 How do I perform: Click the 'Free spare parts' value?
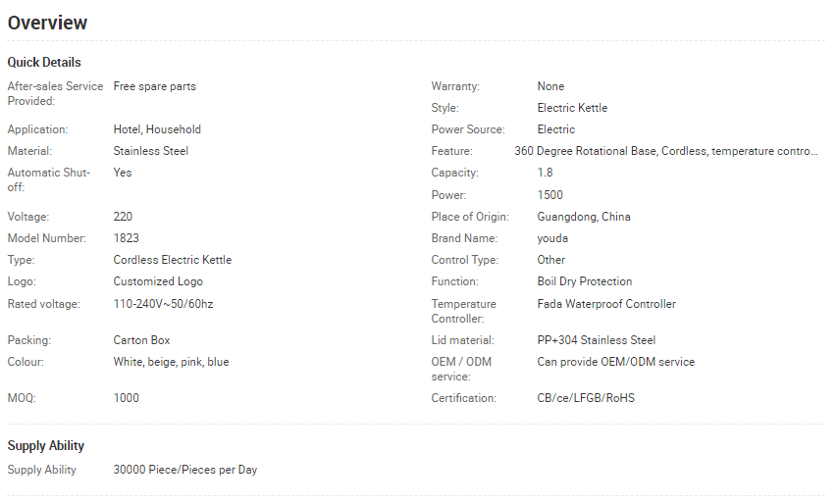click(154, 86)
